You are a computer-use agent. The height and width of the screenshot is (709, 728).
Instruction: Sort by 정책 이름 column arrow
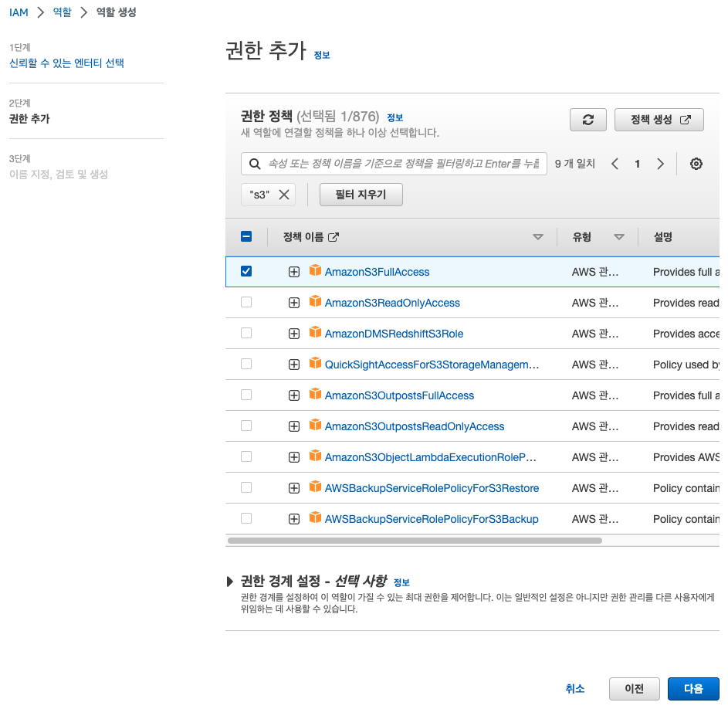537,237
